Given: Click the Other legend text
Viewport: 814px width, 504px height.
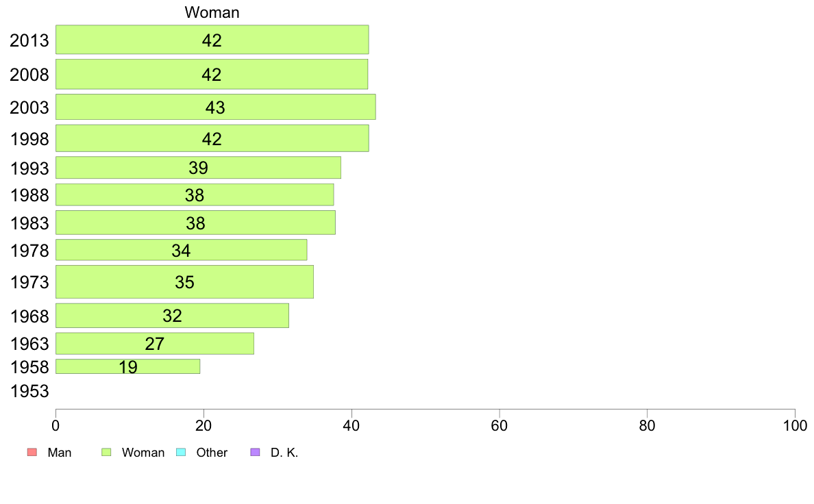Looking at the screenshot, I should pyautogui.click(x=212, y=453).
